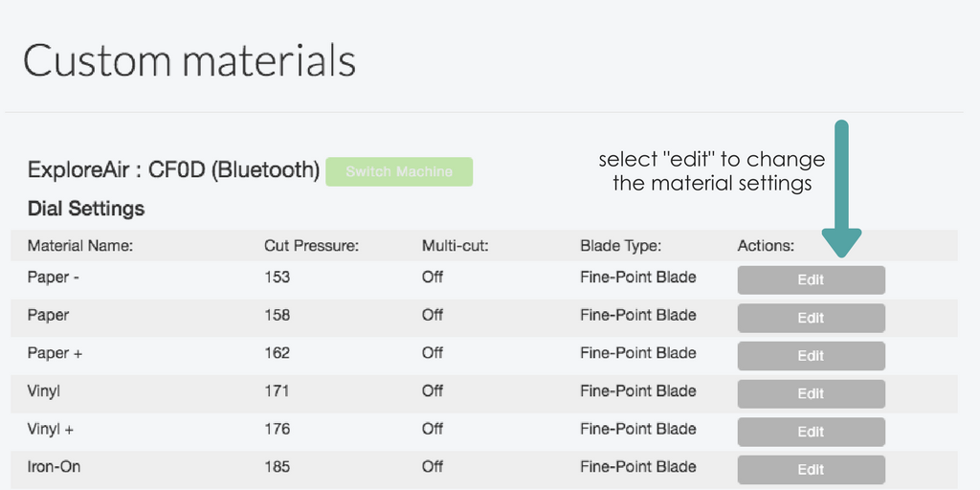This screenshot has height=490, width=980.
Task: Select the ExploreAir : CF0D (Bluetooth) machine name
Action: [x=173, y=170]
